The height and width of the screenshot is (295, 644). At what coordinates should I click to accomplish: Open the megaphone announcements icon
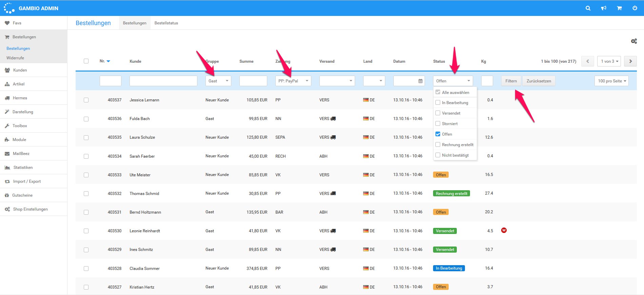click(604, 8)
